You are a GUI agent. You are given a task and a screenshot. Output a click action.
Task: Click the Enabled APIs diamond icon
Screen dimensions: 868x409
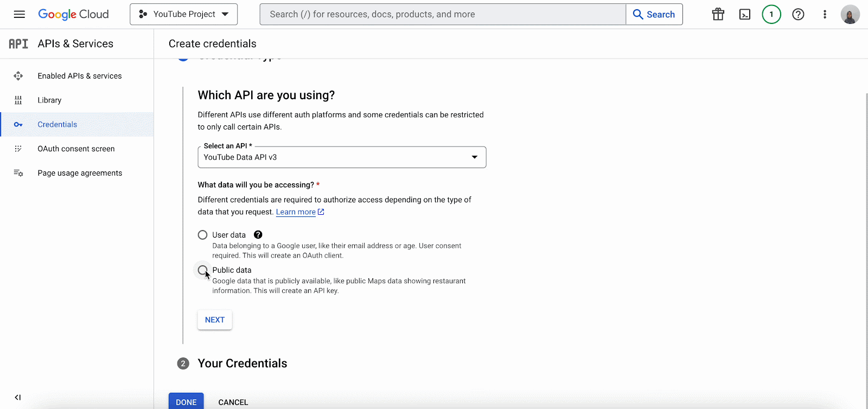click(x=18, y=76)
